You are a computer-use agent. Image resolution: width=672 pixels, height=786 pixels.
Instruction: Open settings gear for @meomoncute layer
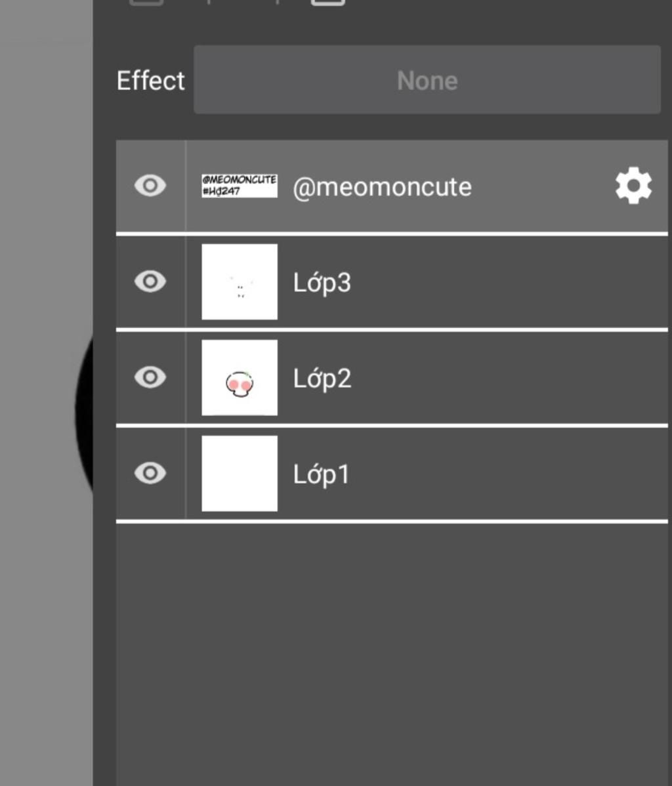tap(633, 186)
